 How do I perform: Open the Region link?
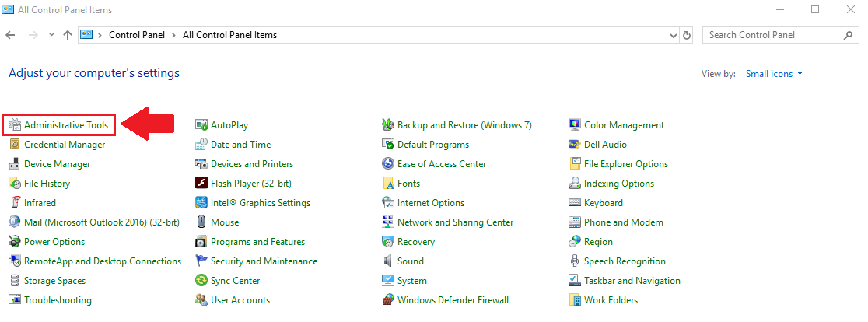point(598,241)
